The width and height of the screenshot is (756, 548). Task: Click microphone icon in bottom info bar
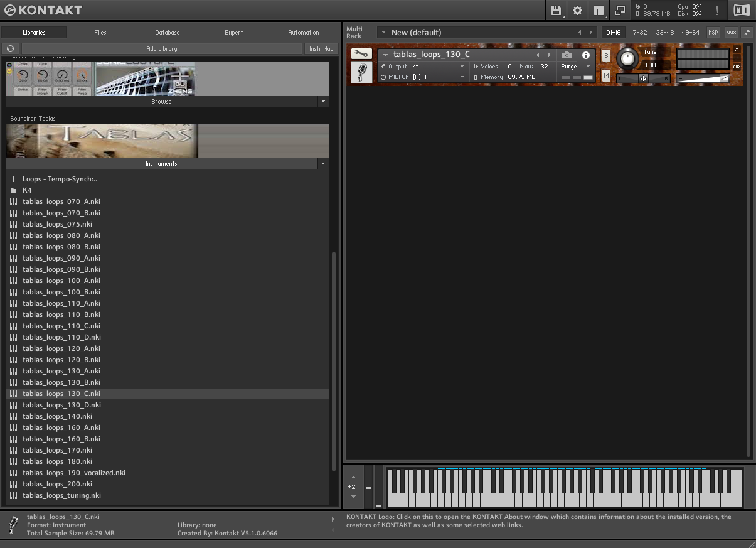pos(14,525)
